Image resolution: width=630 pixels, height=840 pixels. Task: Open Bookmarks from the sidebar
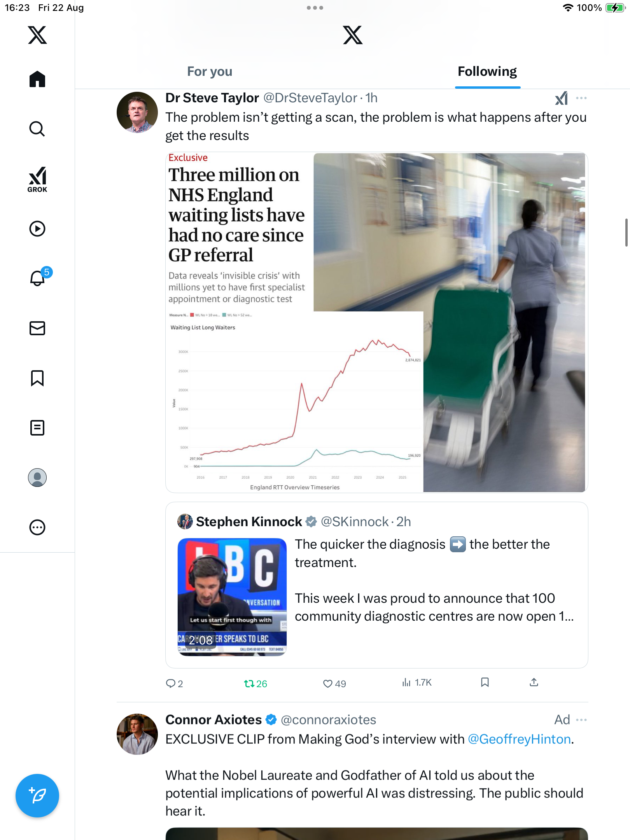pos(37,378)
